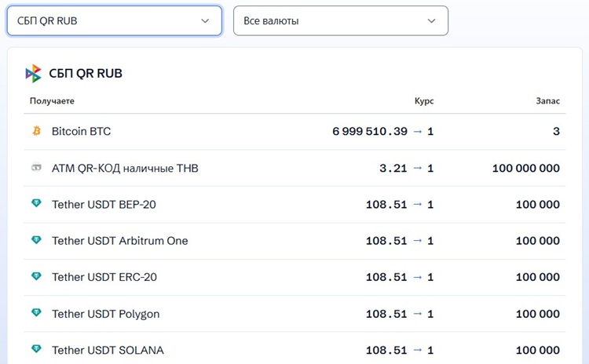Click the Получаете column header
This screenshot has width=589, height=364.
point(52,101)
